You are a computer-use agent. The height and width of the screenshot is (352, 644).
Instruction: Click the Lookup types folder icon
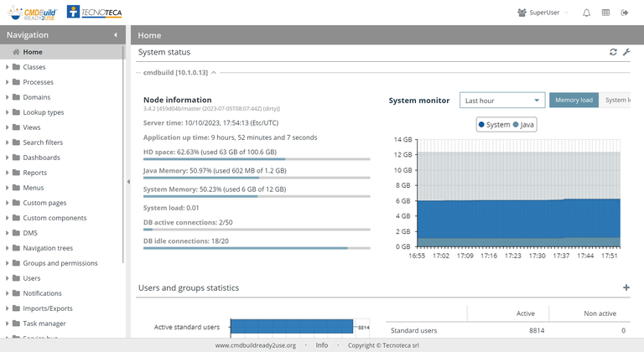16,112
